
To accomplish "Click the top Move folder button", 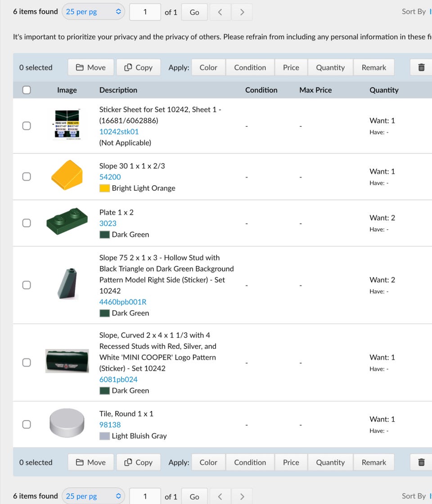I will tap(91, 67).
